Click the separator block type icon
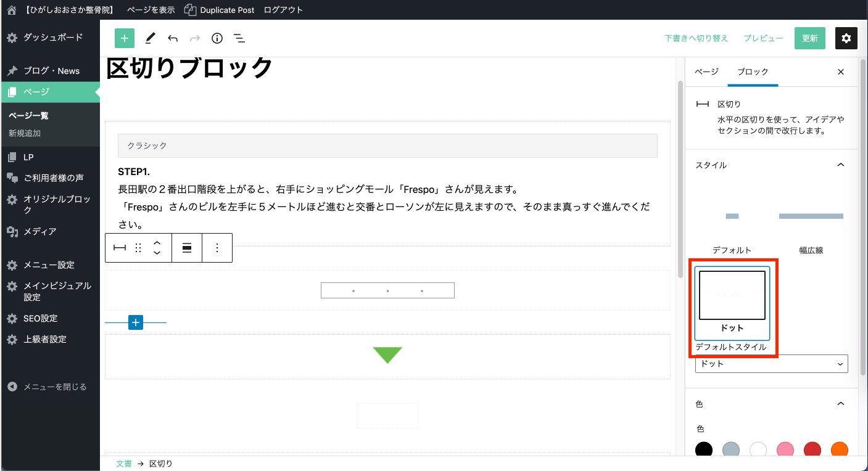Viewport: 868px width, 471px height. pos(120,248)
